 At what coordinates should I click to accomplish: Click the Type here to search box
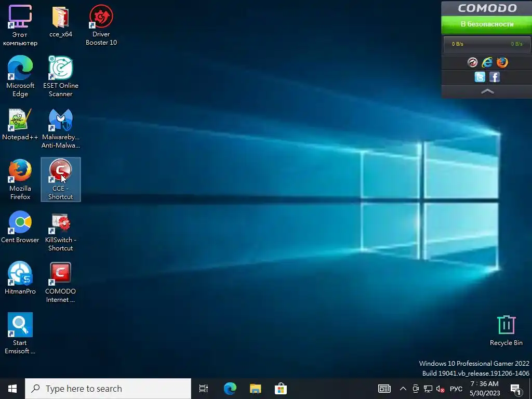(108, 389)
